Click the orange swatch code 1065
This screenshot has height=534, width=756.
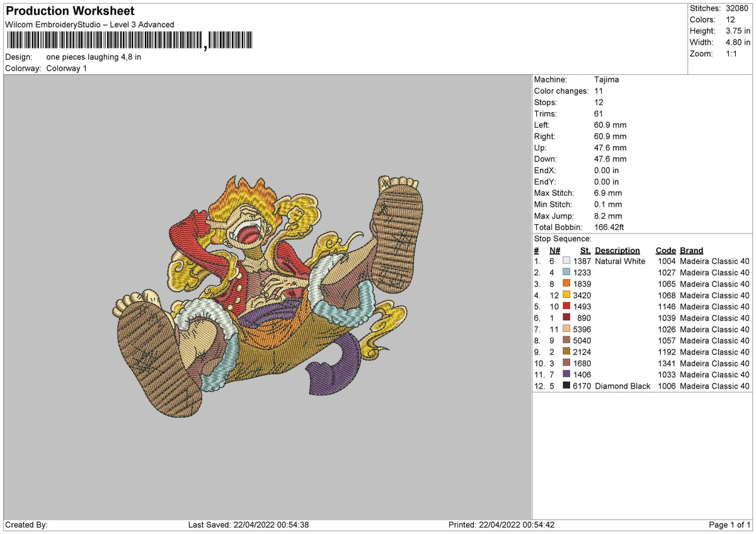pyautogui.click(x=566, y=283)
